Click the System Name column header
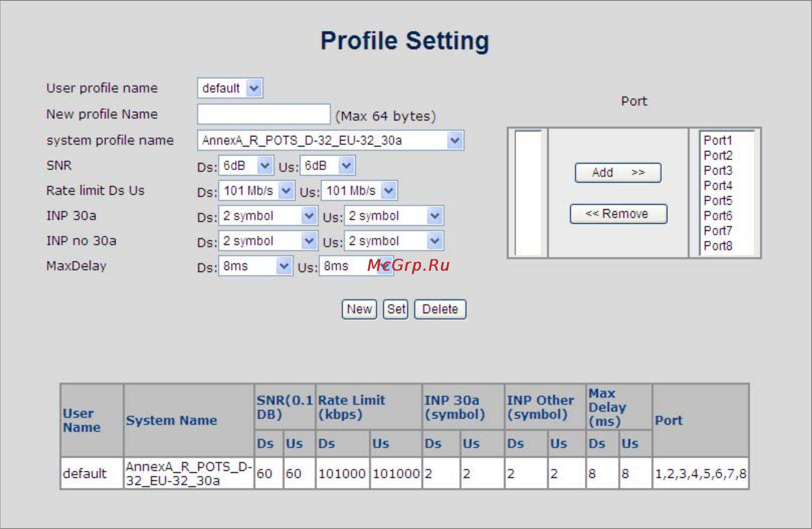Image resolution: width=812 pixels, height=529 pixels. tap(189, 420)
